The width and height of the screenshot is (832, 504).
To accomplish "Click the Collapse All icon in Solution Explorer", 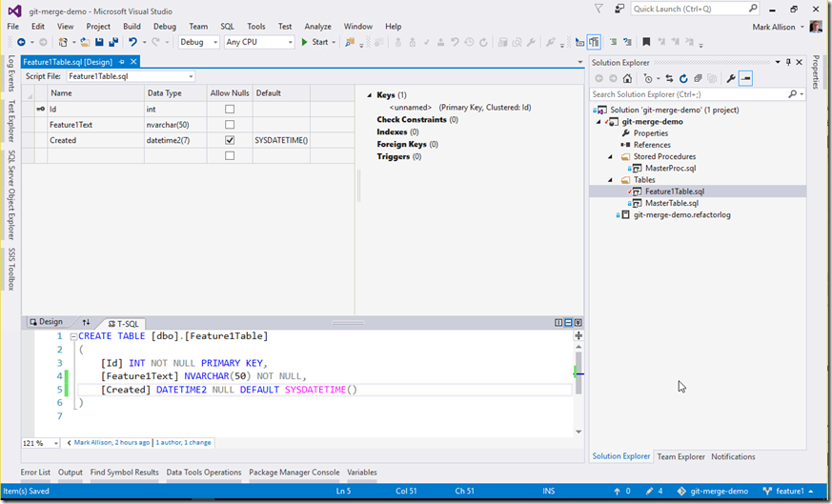I will tap(698, 78).
